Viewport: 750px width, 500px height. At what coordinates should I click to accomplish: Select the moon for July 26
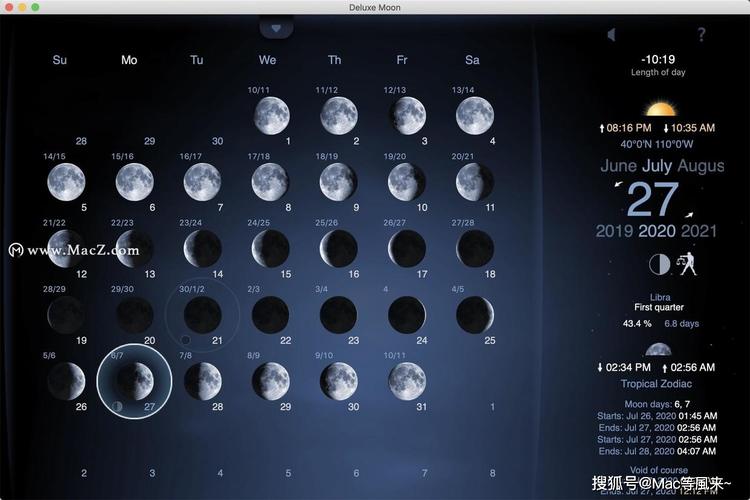66,381
